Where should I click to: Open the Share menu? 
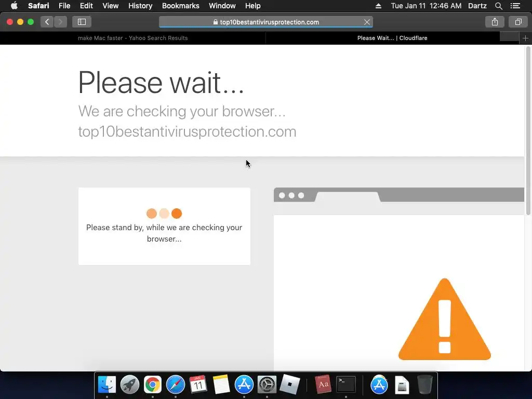pos(495,22)
